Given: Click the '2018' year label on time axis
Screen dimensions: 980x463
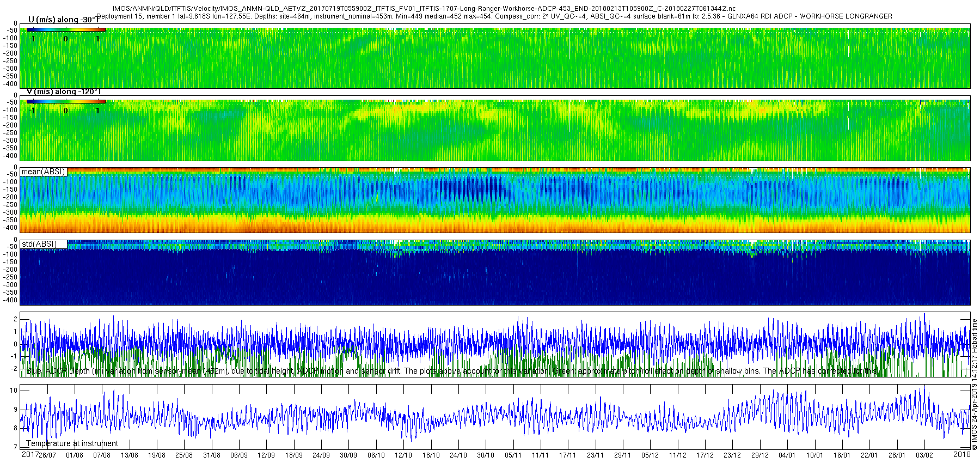Looking at the screenshot, I should 962,455.
